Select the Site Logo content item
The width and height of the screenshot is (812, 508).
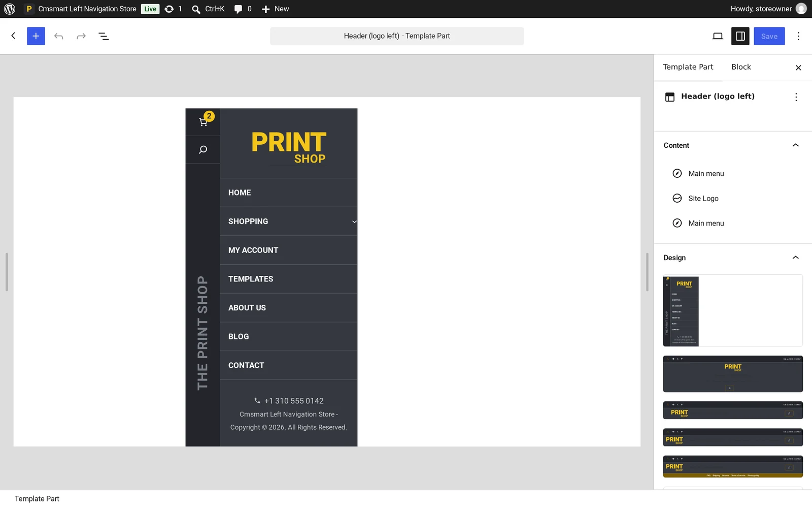click(733, 199)
